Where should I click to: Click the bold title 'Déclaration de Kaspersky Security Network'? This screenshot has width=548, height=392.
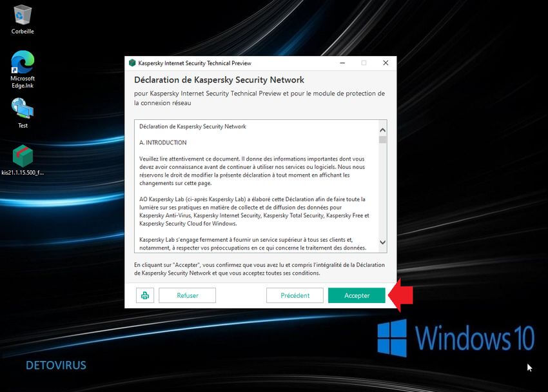(x=219, y=80)
